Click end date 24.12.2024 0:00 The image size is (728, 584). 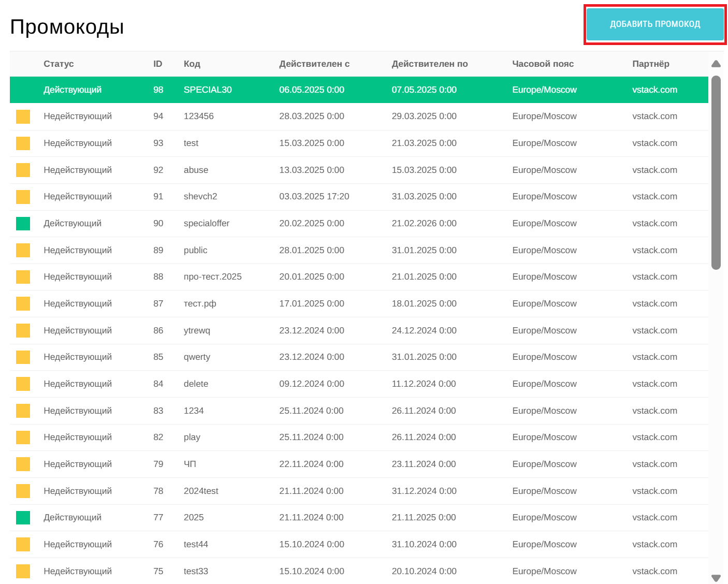(x=424, y=330)
